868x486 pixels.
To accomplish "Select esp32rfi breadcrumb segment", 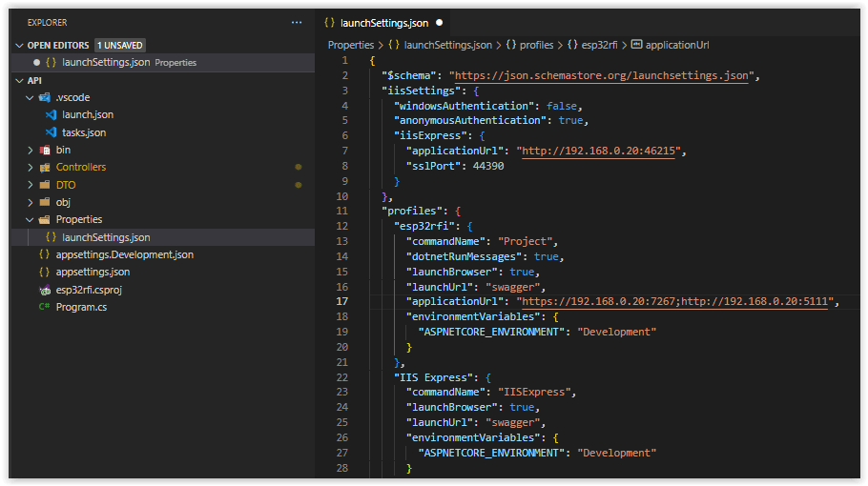I will [599, 45].
